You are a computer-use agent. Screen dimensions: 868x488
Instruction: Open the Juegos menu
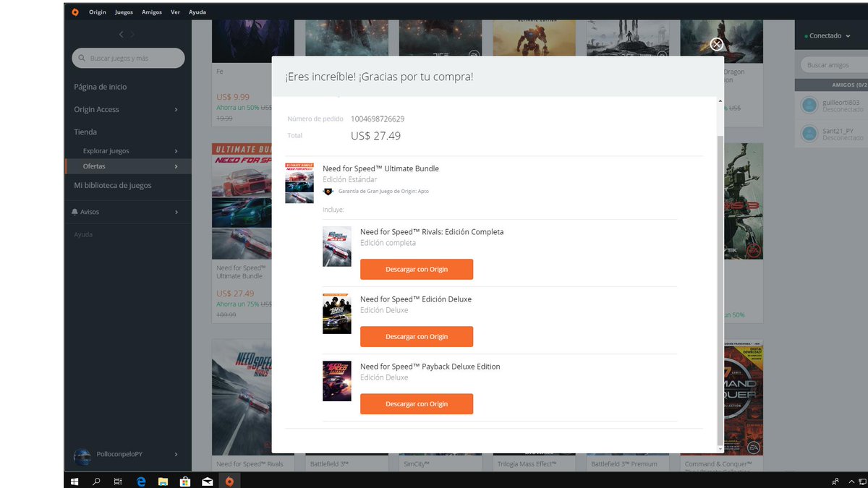124,12
